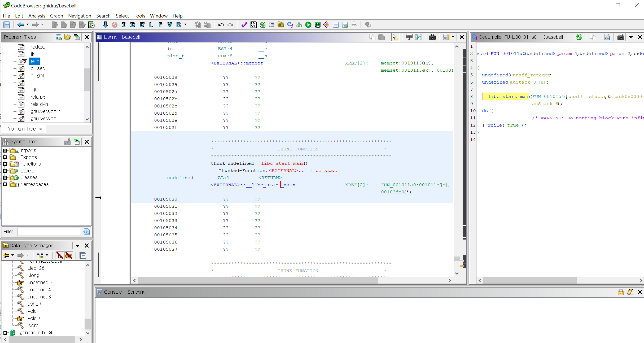The image size is (644, 343).
Task: Expand the Imports folder in Symbol Tree
Action: coord(5,150)
